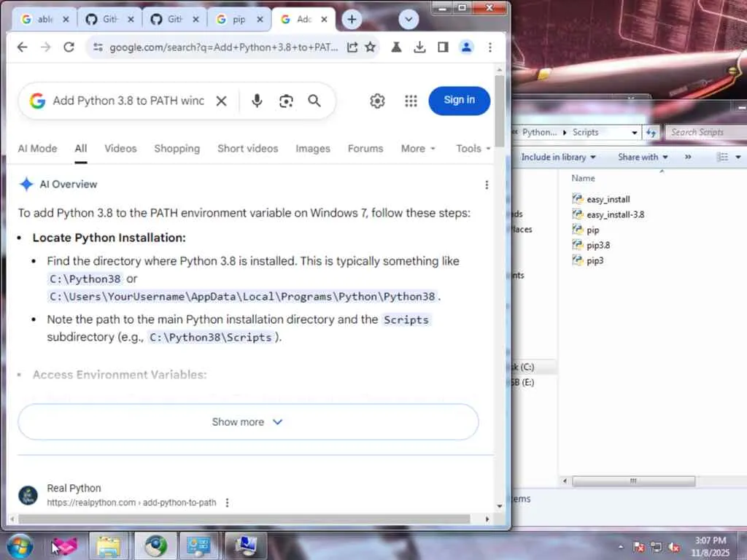Expand the More search filters dropdown

[418, 149]
